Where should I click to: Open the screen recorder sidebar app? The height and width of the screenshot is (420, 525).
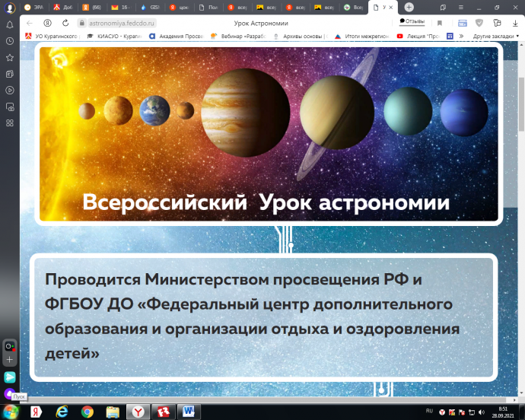click(x=10, y=346)
